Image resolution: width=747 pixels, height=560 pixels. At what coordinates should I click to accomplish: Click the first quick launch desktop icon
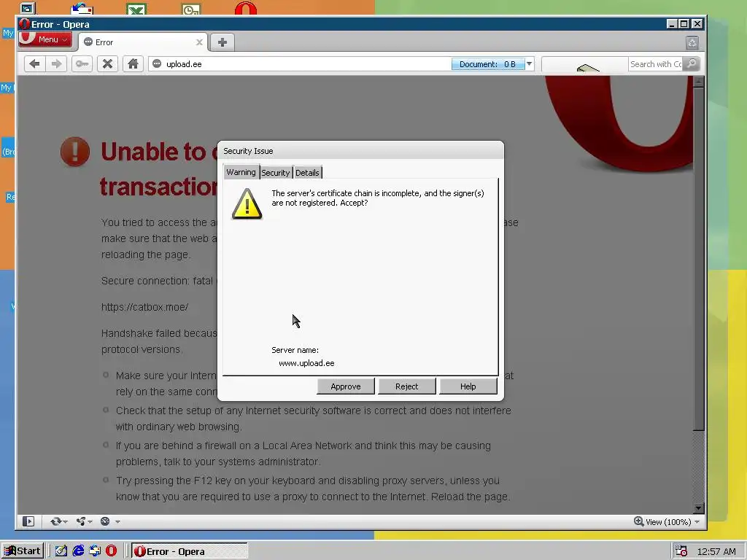(x=61, y=551)
